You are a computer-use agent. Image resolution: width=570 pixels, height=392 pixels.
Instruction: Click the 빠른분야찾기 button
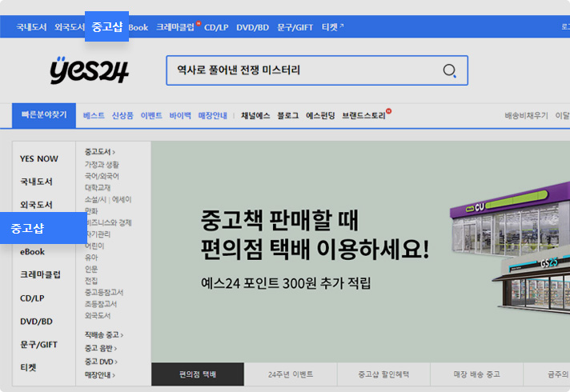[x=44, y=115]
